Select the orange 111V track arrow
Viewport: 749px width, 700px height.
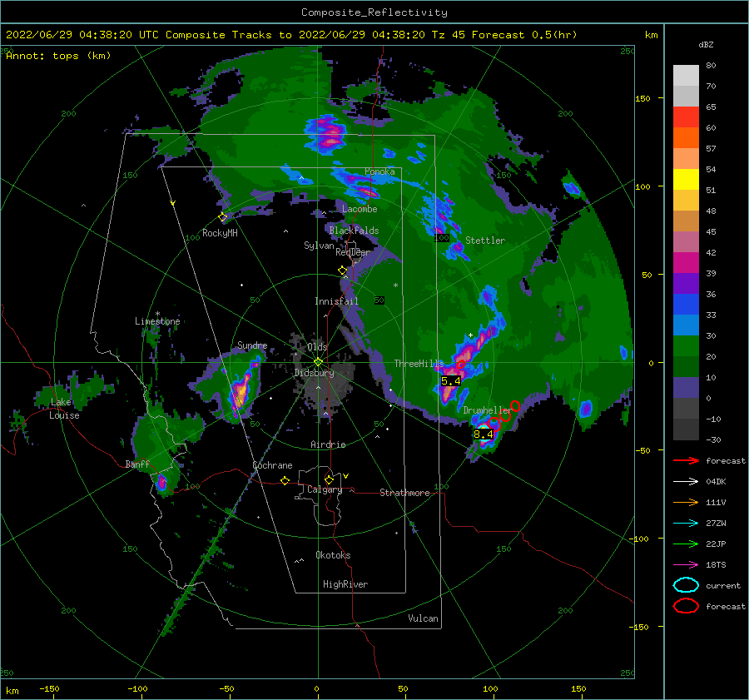686,502
